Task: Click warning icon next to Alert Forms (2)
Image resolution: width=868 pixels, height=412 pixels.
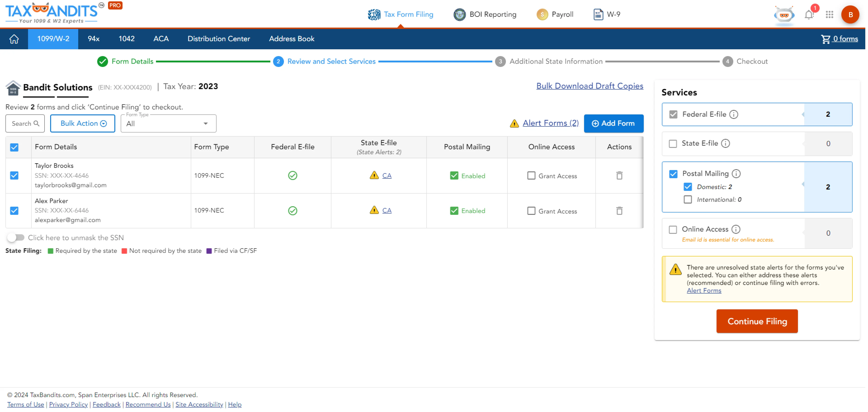Action: click(x=514, y=123)
